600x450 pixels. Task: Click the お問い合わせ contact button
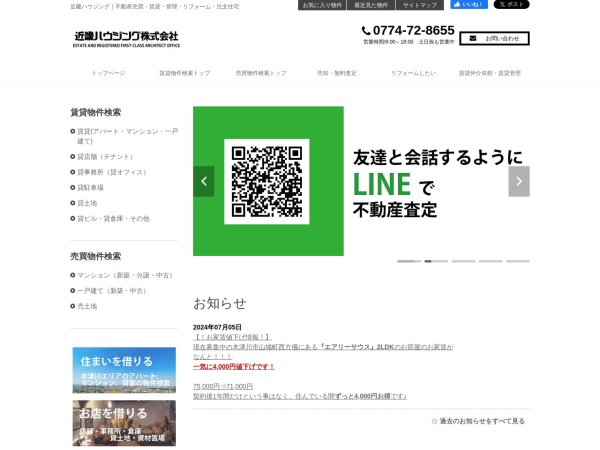[x=494, y=38]
